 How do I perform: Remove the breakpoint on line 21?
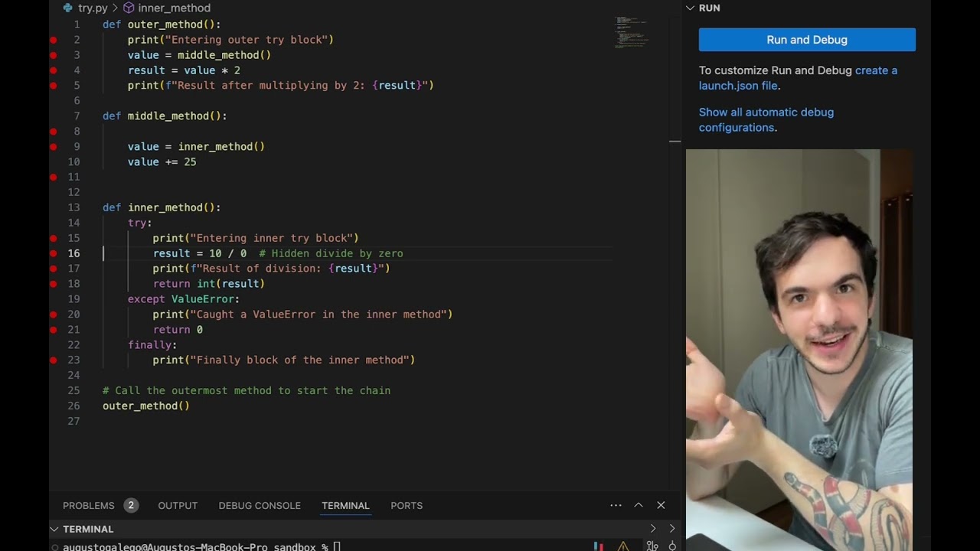[x=54, y=330]
